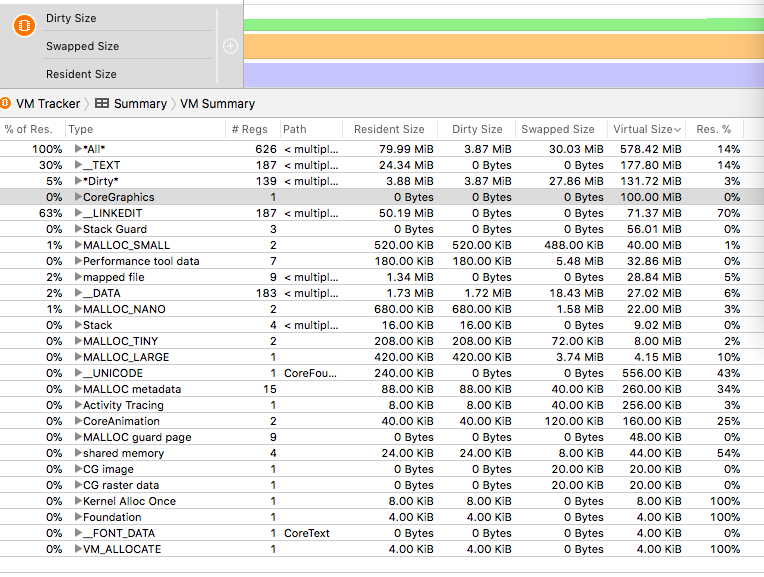Screen dimensions: 764x577
Task: Expand the MALLOC guard page row
Action: coord(78,437)
